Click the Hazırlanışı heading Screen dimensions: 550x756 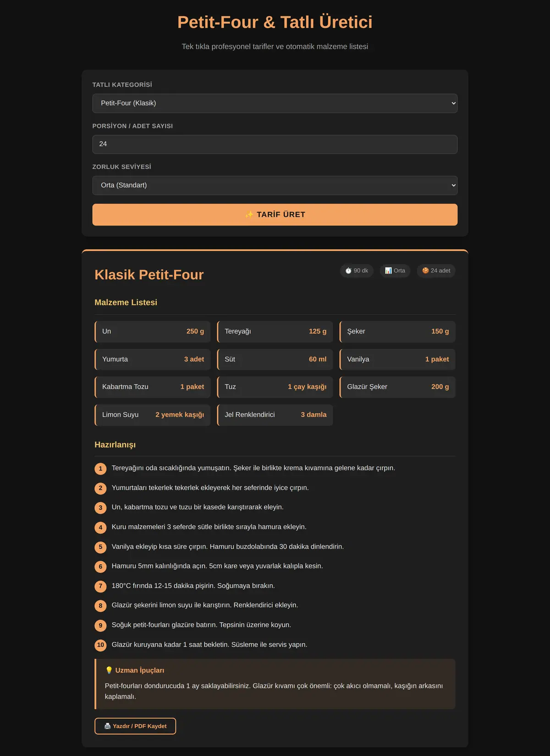click(x=115, y=445)
